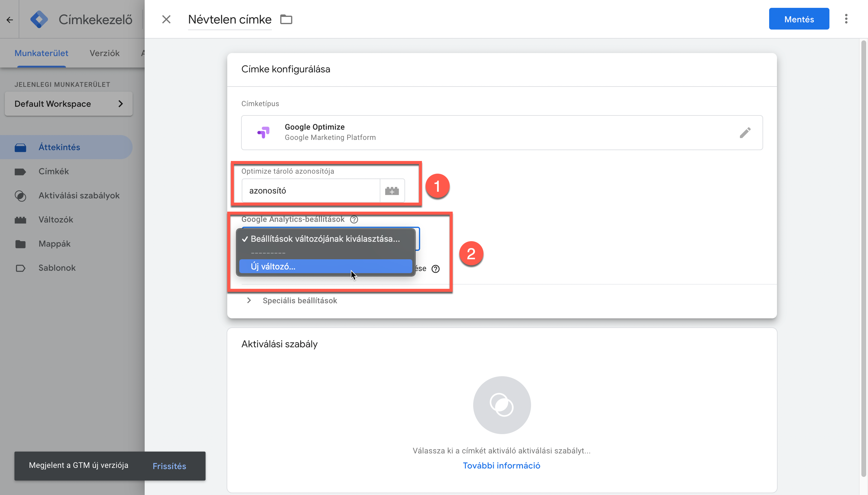This screenshot has width=868, height=495.
Task: Click the Aktiválási szabály card heading
Action: [x=279, y=344]
